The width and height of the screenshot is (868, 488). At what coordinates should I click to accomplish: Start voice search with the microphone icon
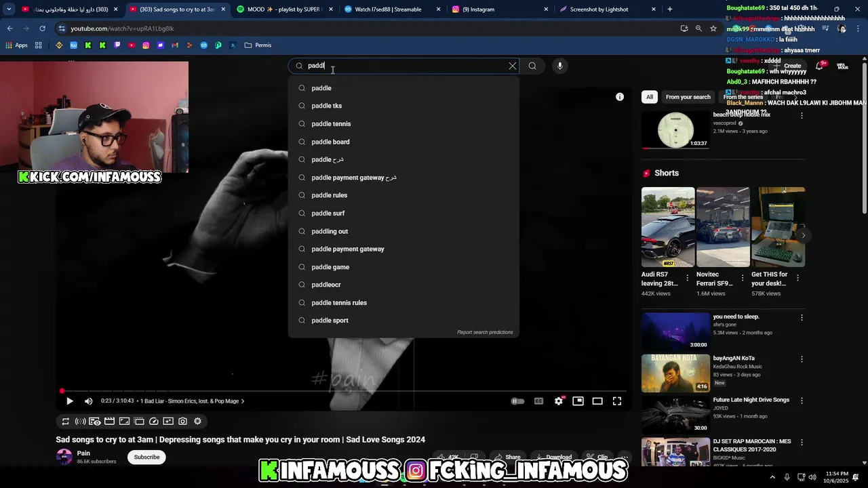[x=559, y=66]
